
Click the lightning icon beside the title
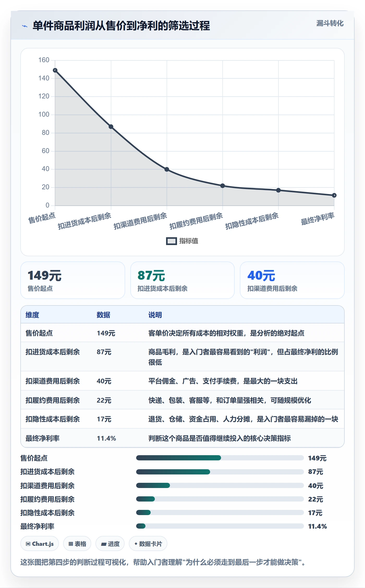coord(25,26)
